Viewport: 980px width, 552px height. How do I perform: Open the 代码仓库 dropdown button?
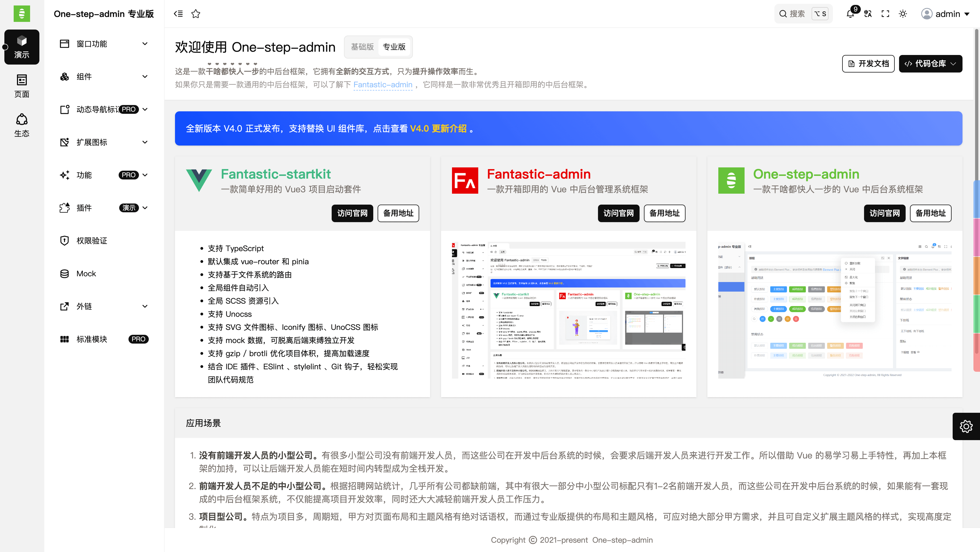(x=930, y=63)
